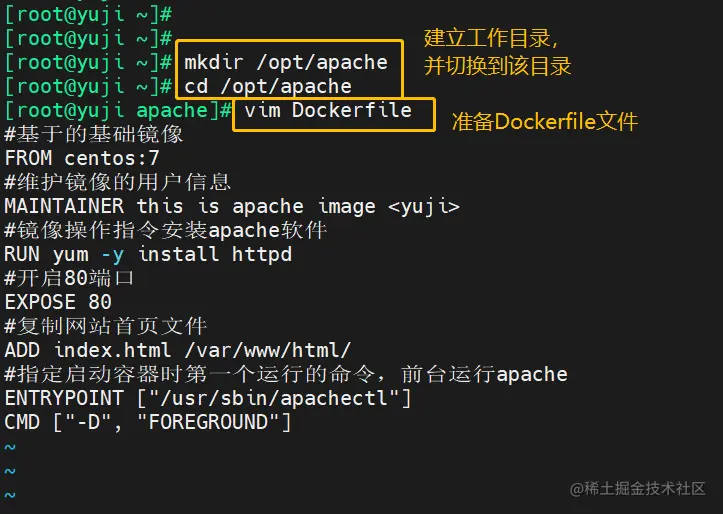Click the '#开启80端口' comment line
The height and width of the screenshot is (514, 723).
[70, 278]
